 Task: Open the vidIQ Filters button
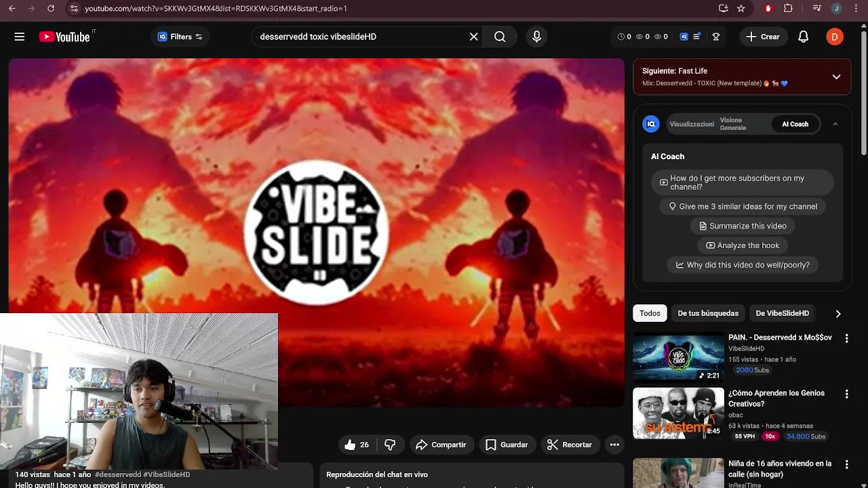point(180,37)
